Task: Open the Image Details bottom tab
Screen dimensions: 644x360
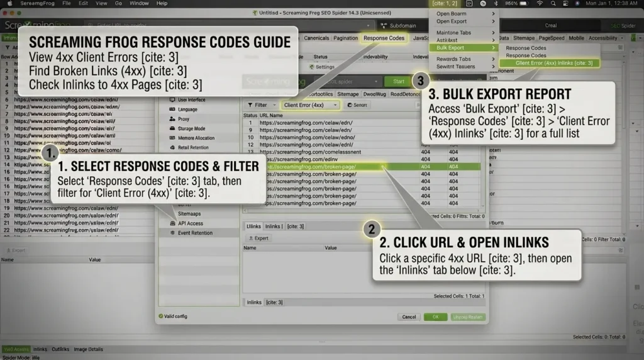Action: pos(88,349)
